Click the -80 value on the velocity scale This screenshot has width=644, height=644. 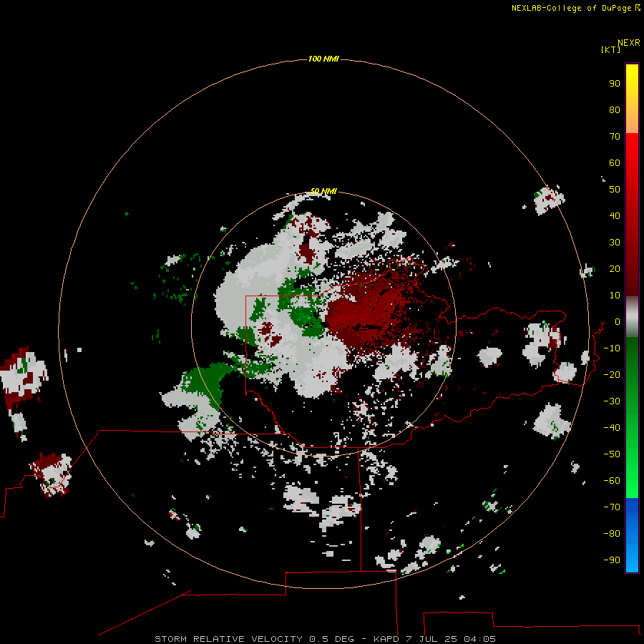(612, 534)
